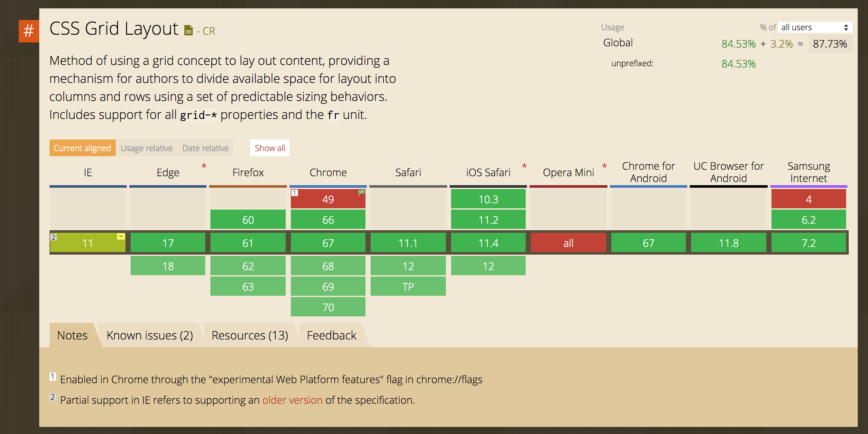
Task: Click the Chrome column header
Action: pyautogui.click(x=328, y=173)
